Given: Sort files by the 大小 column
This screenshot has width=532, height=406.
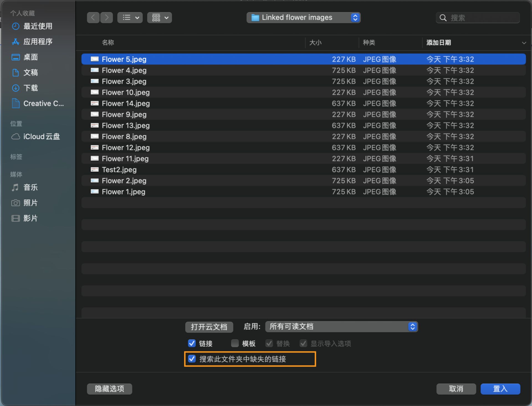Looking at the screenshot, I should coord(315,42).
